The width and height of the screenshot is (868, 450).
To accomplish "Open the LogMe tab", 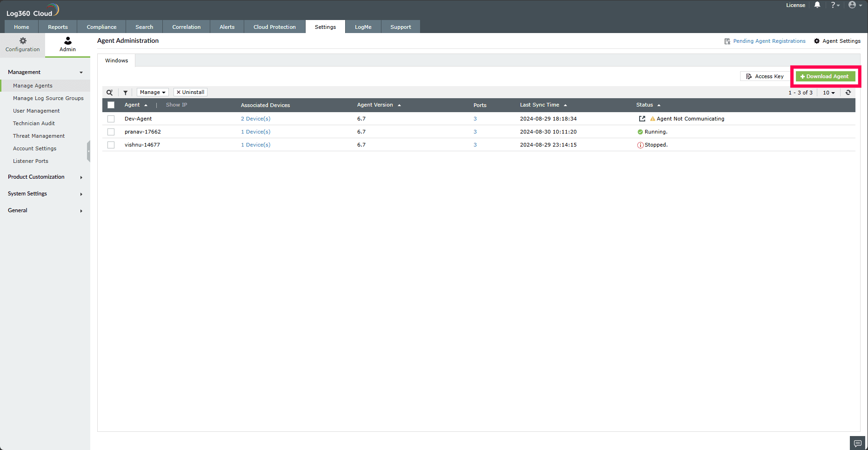I will [363, 27].
